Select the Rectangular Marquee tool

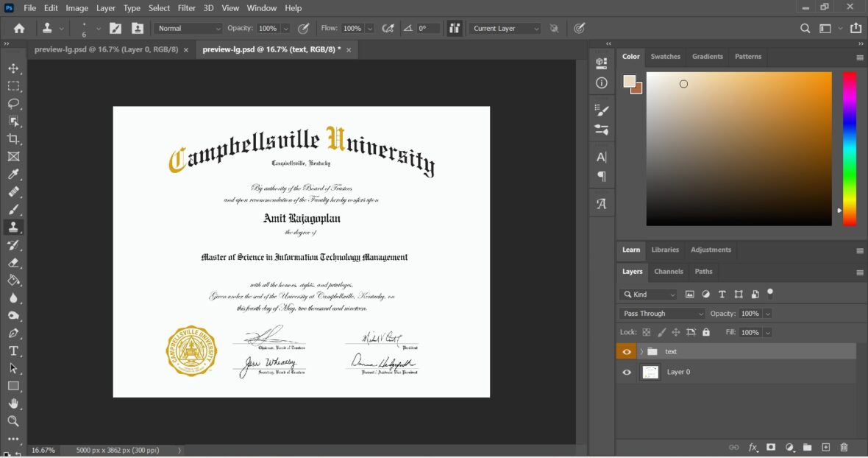coord(13,86)
